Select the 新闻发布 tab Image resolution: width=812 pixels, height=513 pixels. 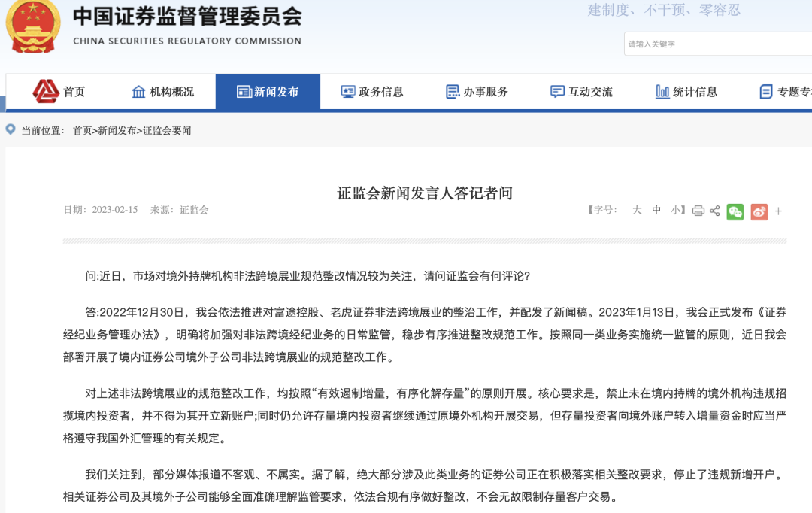[x=268, y=92]
